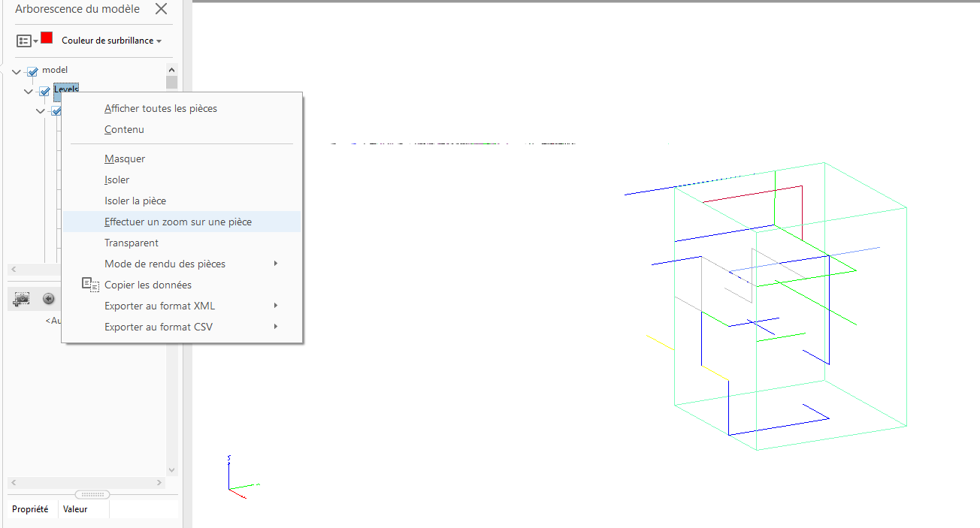
Task: Click the red highlight color swatch
Action: pos(47,38)
